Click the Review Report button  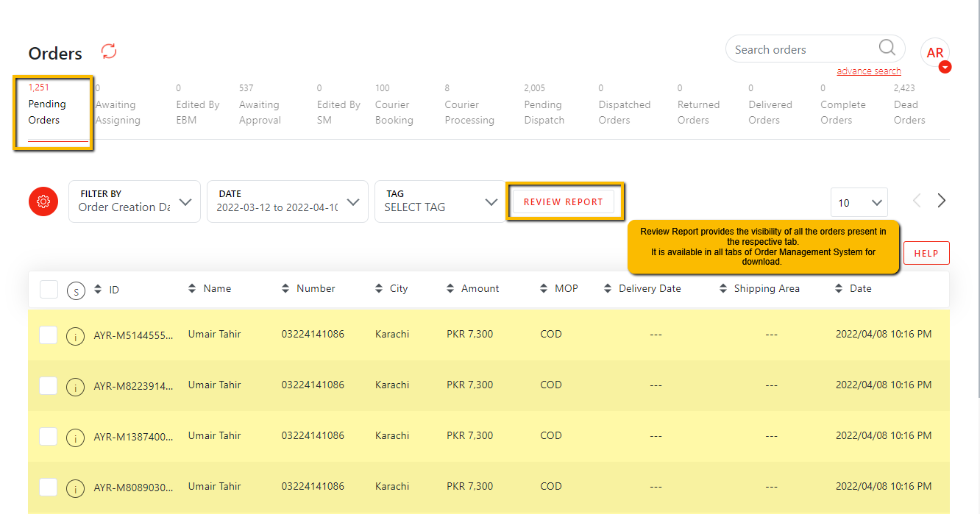(x=563, y=201)
